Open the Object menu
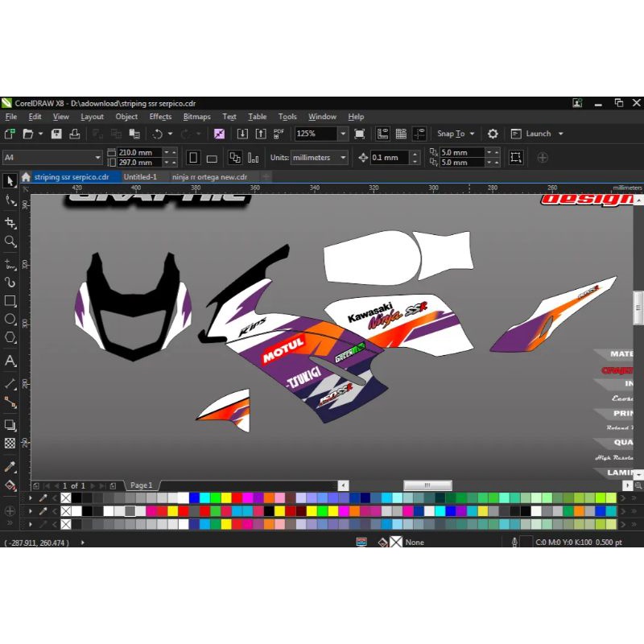The height and width of the screenshot is (644, 644). point(126,117)
